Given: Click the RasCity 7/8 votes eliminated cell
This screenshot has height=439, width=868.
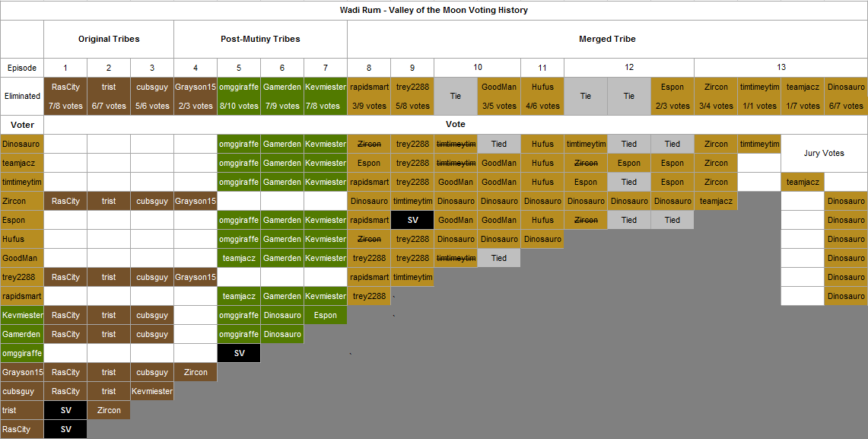Looking at the screenshot, I should pyautogui.click(x=65, y=96).
